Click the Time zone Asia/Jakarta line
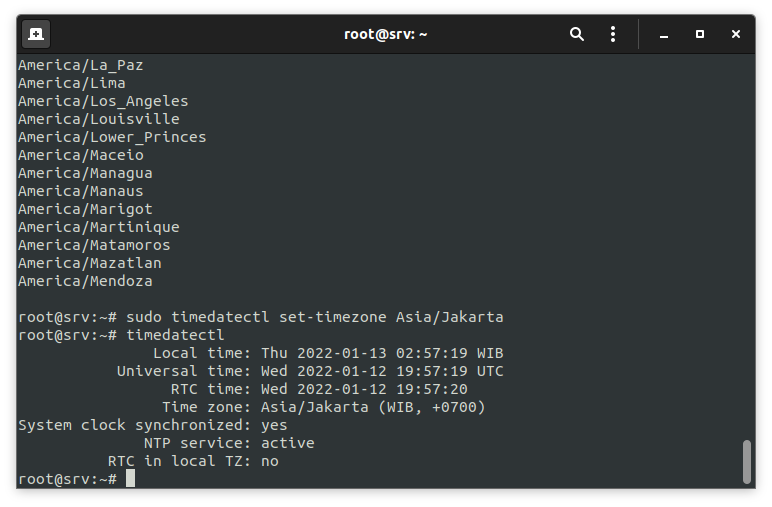The height and width of the screenshot is (507, 772). 324,407
